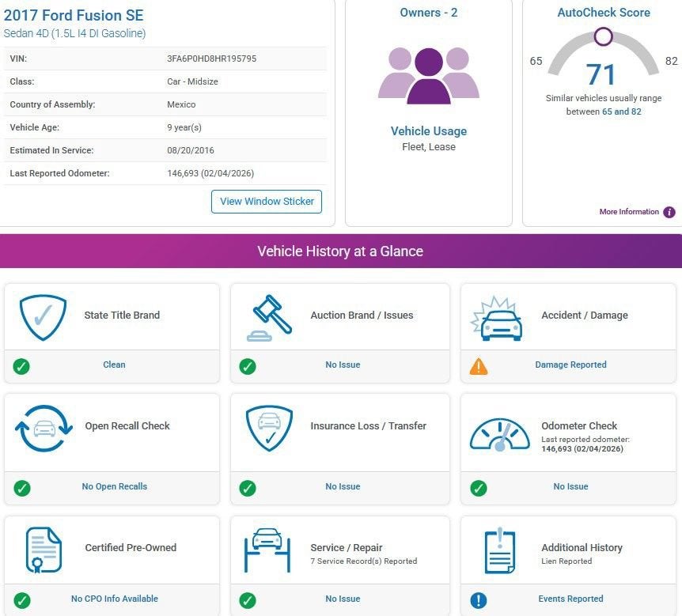Click the Insurance Loss shield icon
The width and height of the screenshot is (682, 616).
[269, 429]
